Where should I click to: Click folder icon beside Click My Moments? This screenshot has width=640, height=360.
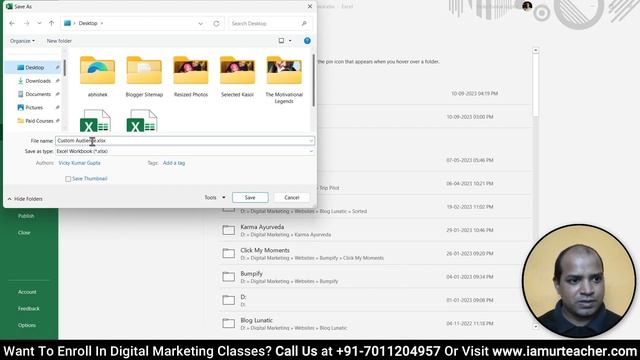[229, 253]
